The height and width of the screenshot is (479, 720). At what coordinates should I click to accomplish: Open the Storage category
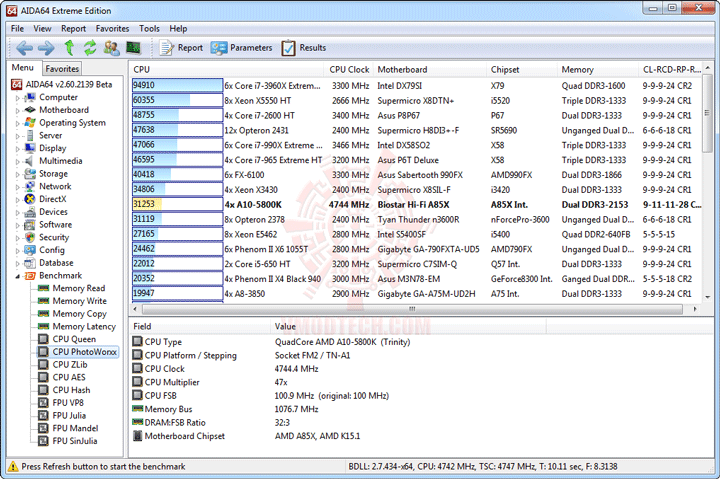tap(53, 174)
